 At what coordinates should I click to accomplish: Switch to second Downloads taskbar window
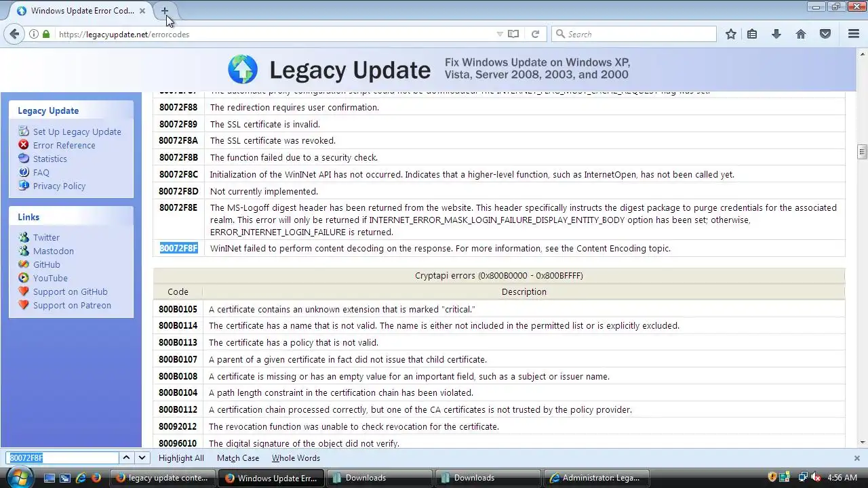(x=488, y=478)
